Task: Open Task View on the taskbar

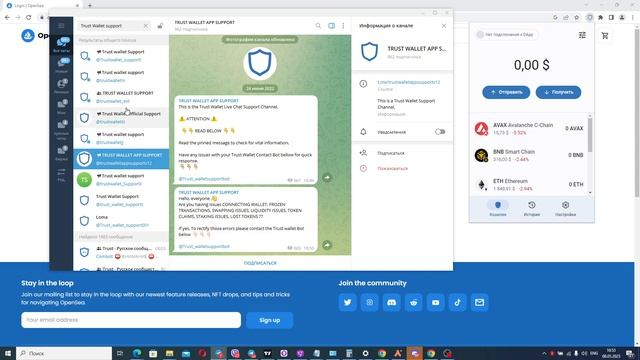Action: (120, 353)
